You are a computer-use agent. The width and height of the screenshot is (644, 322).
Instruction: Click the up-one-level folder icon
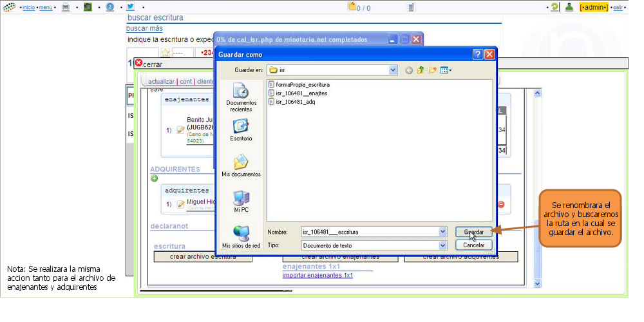pyautogui.click(x=420, y=70)
